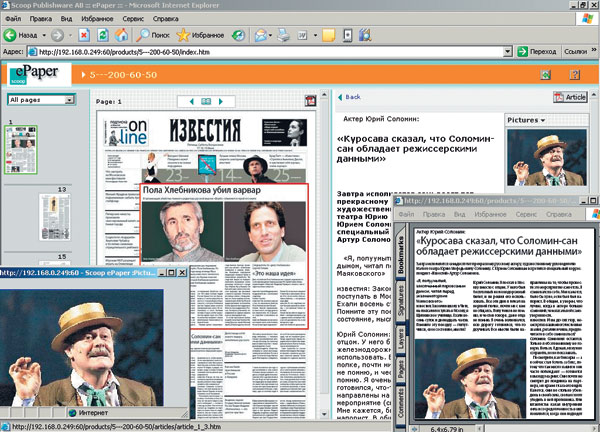This screenshot has height=432, width=600.
Task: Click the Home page icon
Action: pyautogui.click(x=122, y=34)
